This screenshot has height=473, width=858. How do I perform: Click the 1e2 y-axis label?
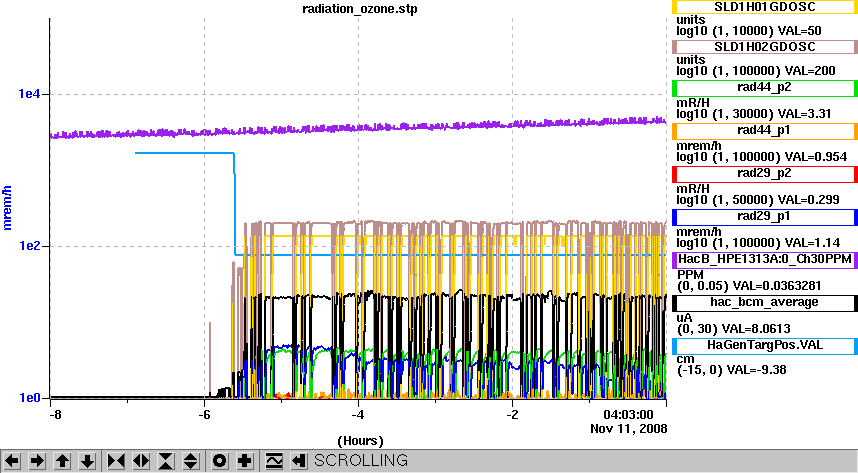pos(30,246)
